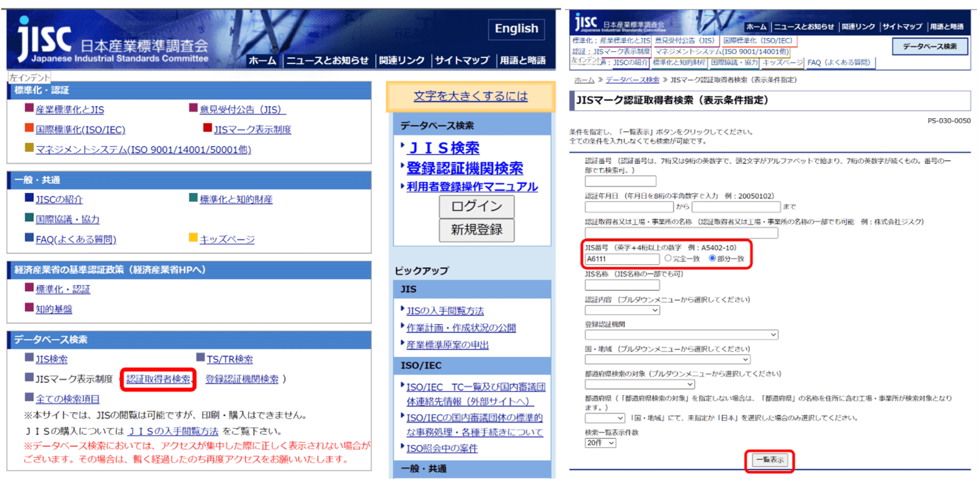
Task: Open the 意見受付公告（JIS） link on the home page
Action: 243,110
